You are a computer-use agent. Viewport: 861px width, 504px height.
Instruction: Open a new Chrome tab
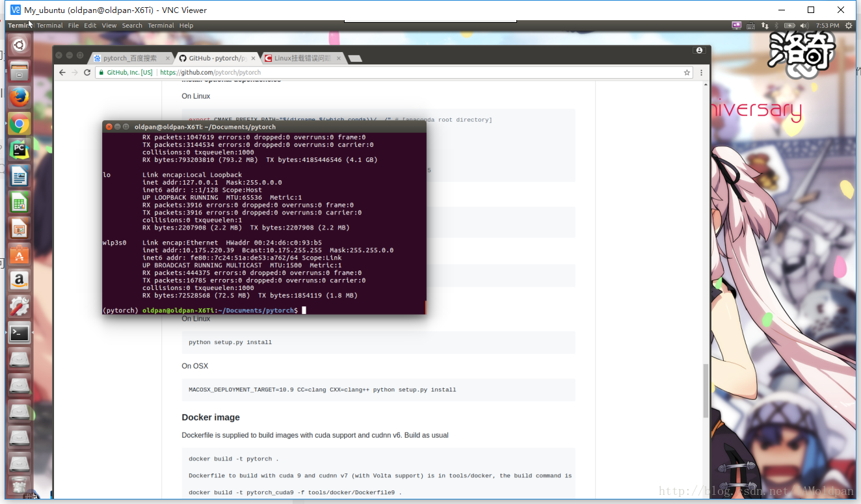click(355, 59)
